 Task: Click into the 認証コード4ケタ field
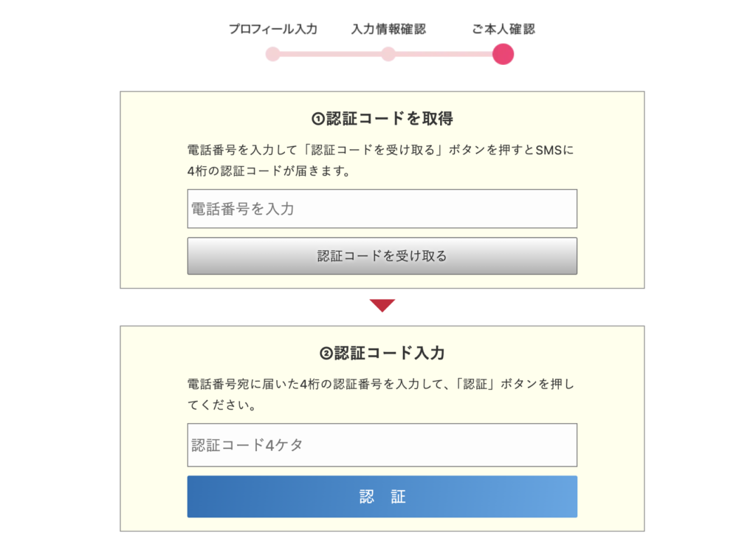click(382, 445)
